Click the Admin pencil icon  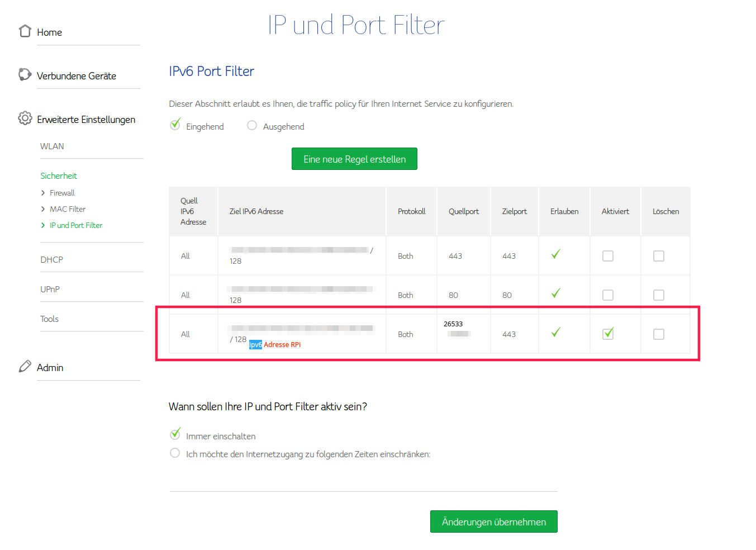[25, 366]
